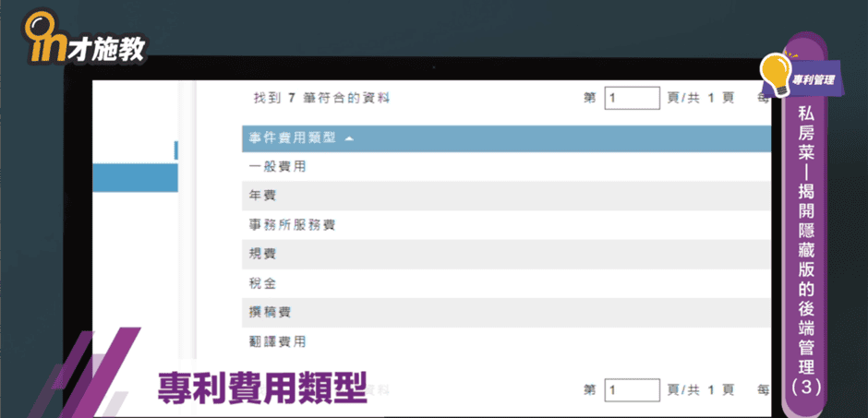Select the 一般費用 row
The height and width of the screenshot is (418, 868).
tap(278, 167)
